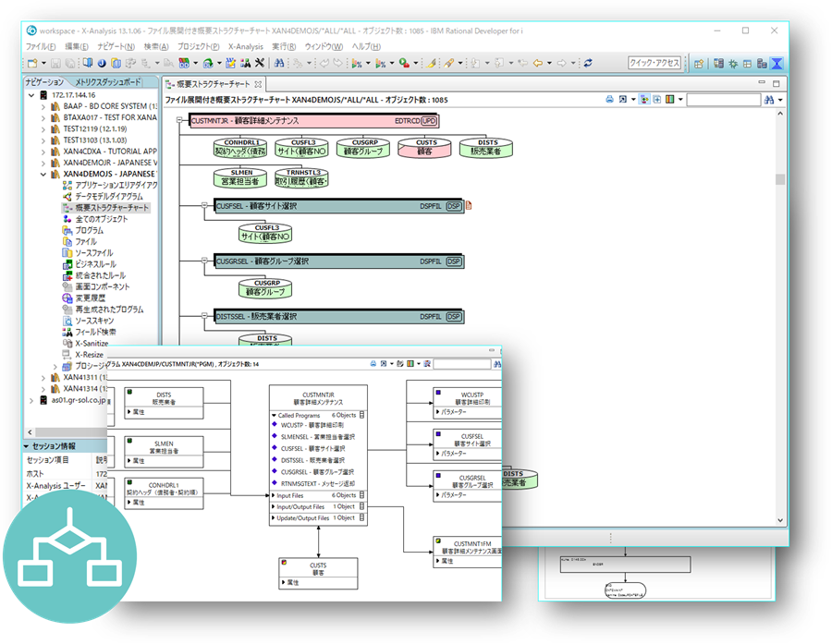This screenshot has width=832, height=644.
Task: Click the DSP button on CUSFSEL bar
Action: (454, 206)
